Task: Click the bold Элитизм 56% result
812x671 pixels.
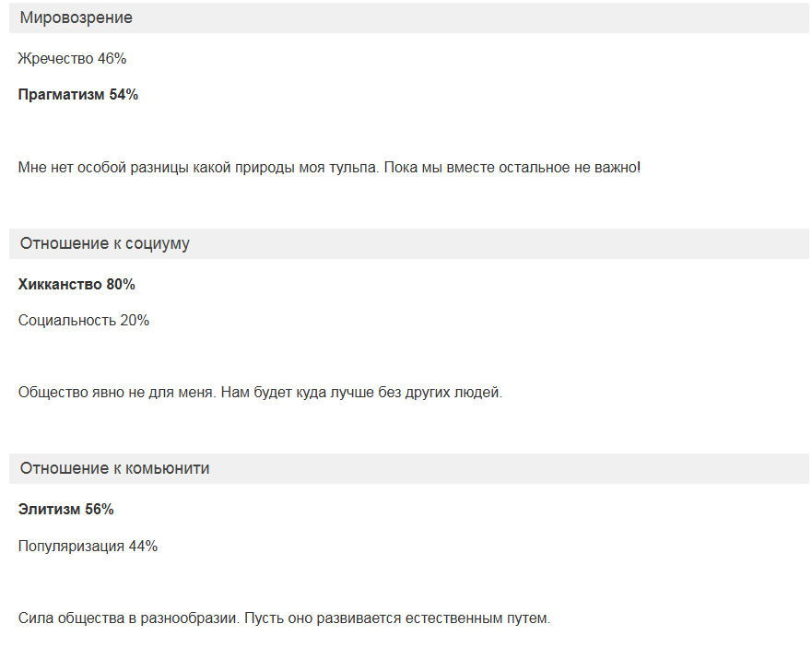Action: 65,510
